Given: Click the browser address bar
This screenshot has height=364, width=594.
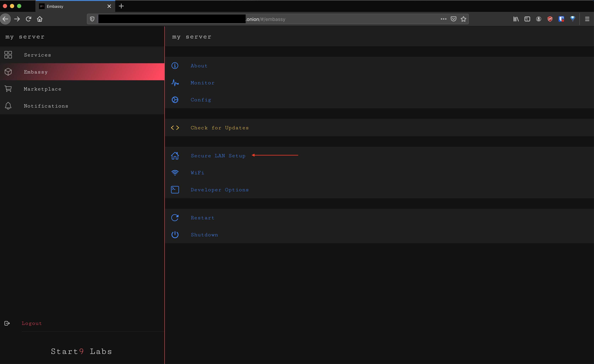Looking at the screenshot, I should (x=337, y=19).
